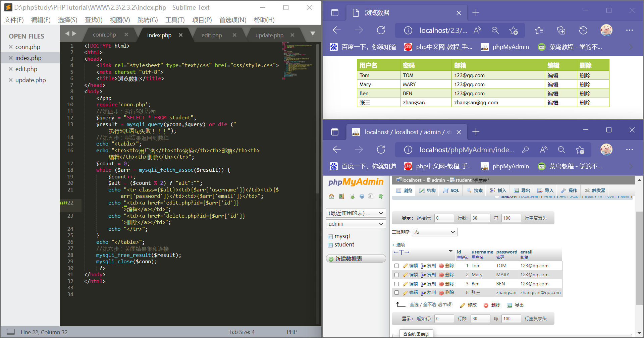This screenshot has height=338, width=644.
Task: Open the 主键排序 dropdown set to 无
Action: pos(435,232)
